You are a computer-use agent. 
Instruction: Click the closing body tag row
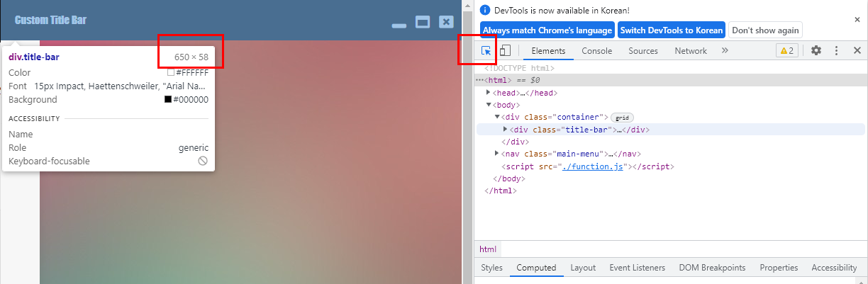tap(671, 178)
